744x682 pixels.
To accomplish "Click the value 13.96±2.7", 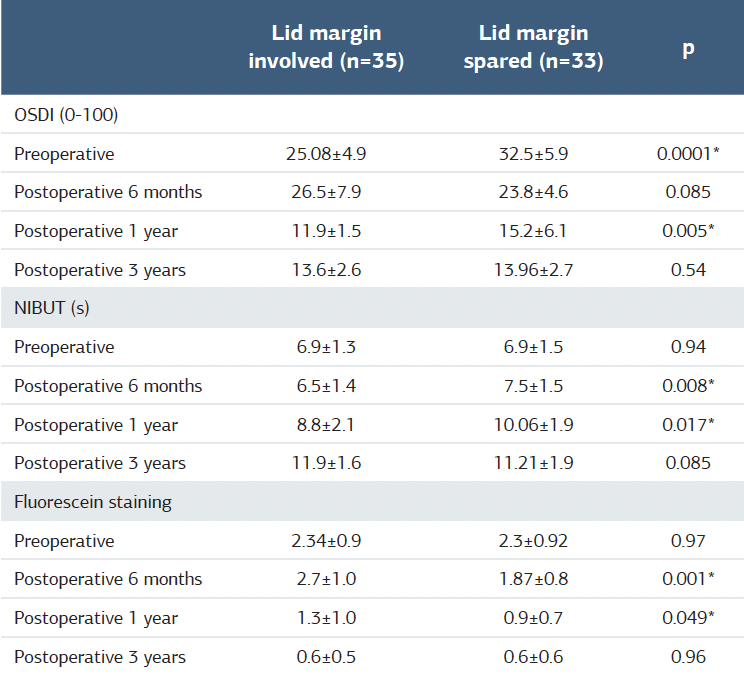I will click(x=533, y=270).
